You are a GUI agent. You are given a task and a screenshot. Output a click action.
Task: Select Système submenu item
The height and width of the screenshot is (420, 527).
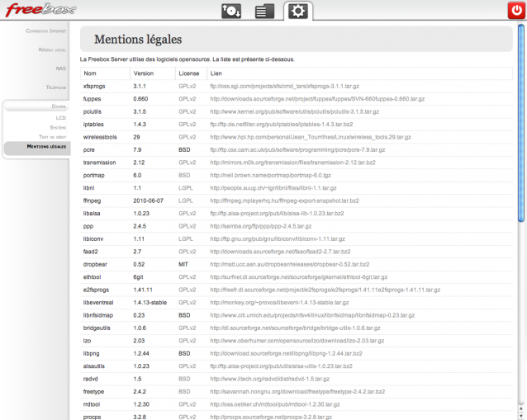click(58, 128)
